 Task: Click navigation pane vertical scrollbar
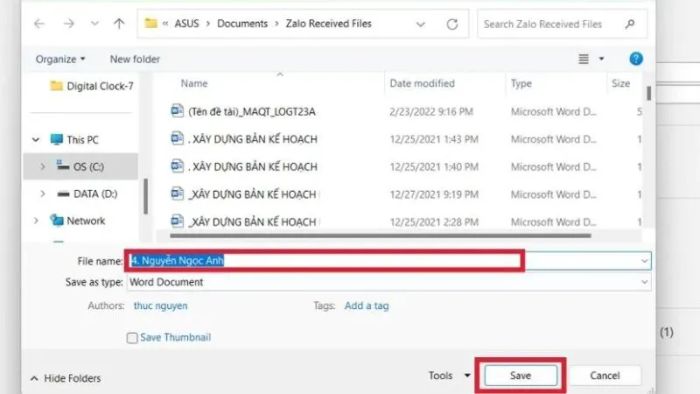pyautogui.click(x=146, y=196)
